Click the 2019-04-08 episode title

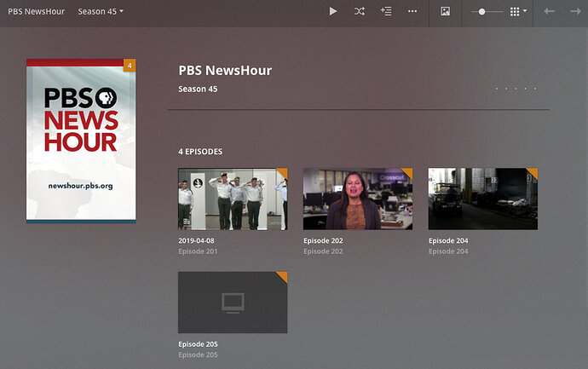[x=196, y=241]
